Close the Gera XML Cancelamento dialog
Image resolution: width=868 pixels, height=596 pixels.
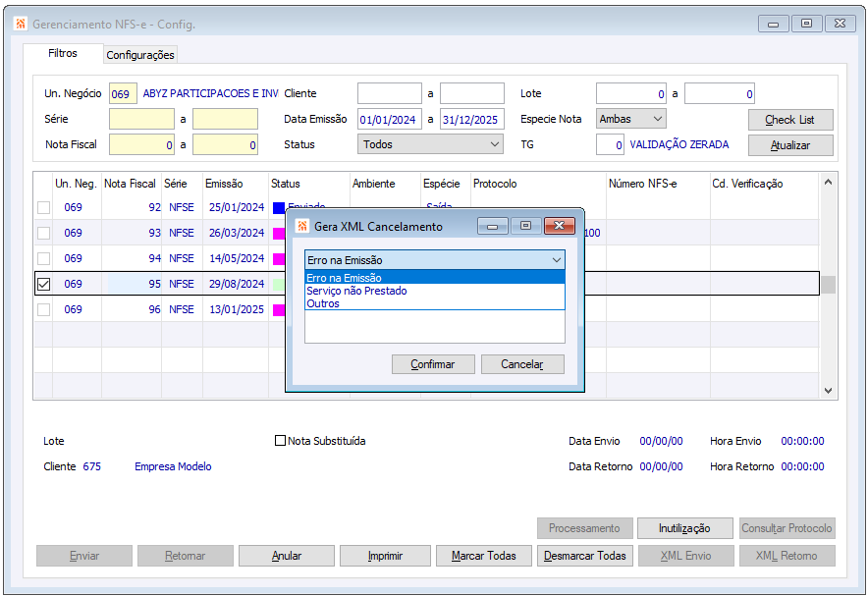coord(559,225)
